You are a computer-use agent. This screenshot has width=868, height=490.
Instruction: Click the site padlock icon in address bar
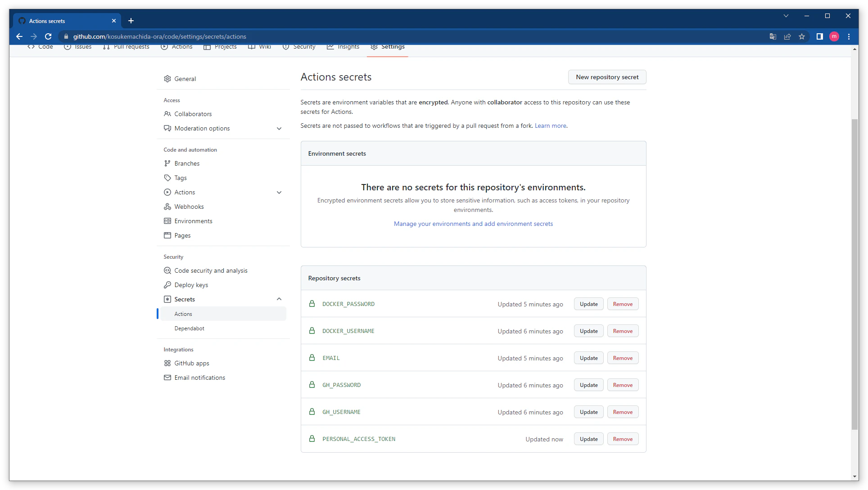tap(66, 36)
